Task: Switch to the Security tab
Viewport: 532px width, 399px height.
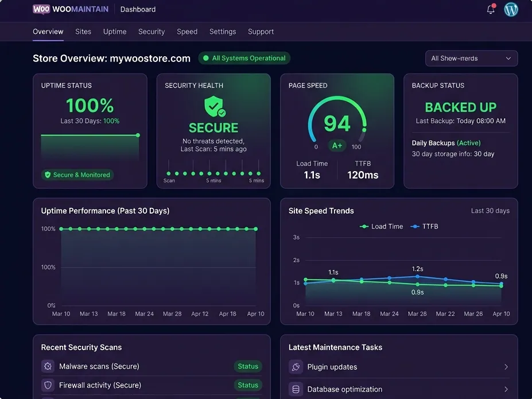Action: pyautogui.click(x=152, y=32)
